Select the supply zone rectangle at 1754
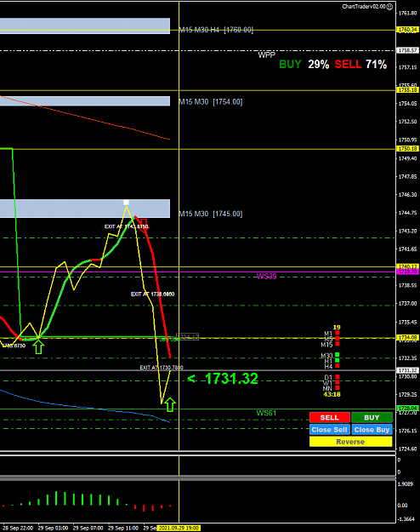Viewport: 420px width, 532px height. pos(85,101)
